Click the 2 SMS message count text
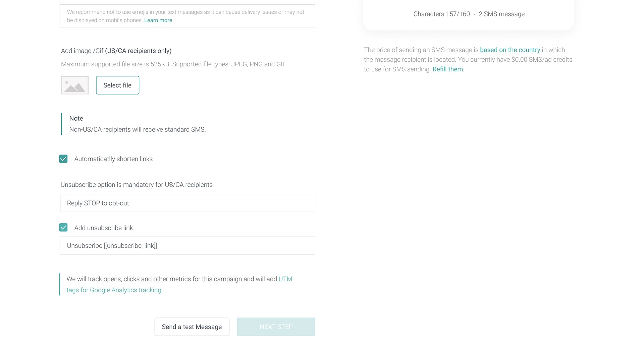Screen dimensions: 644x362 click(x=501, y=14)
